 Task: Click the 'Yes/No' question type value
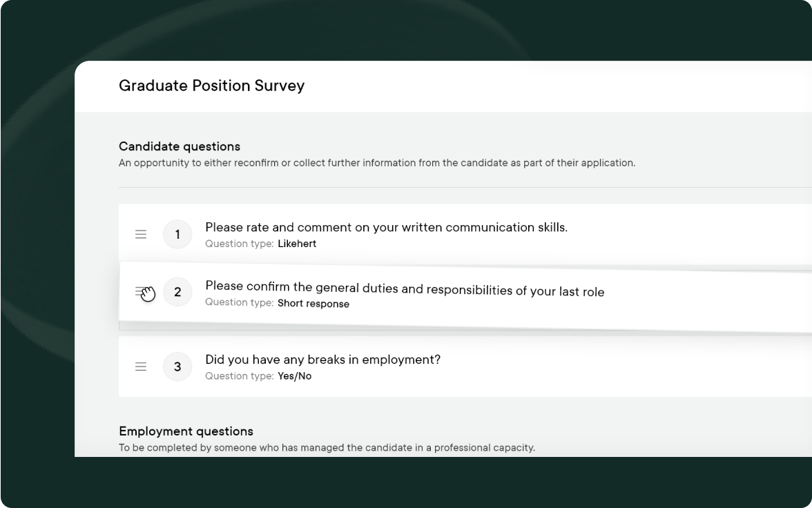tap(295, 376)
